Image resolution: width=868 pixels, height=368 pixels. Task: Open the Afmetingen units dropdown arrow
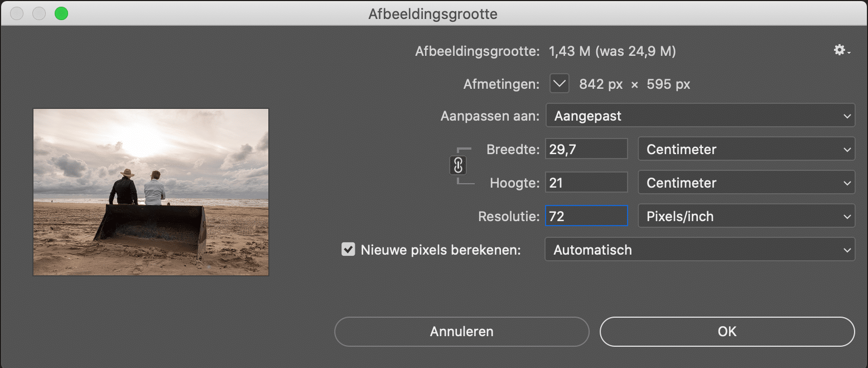point(560,84)
